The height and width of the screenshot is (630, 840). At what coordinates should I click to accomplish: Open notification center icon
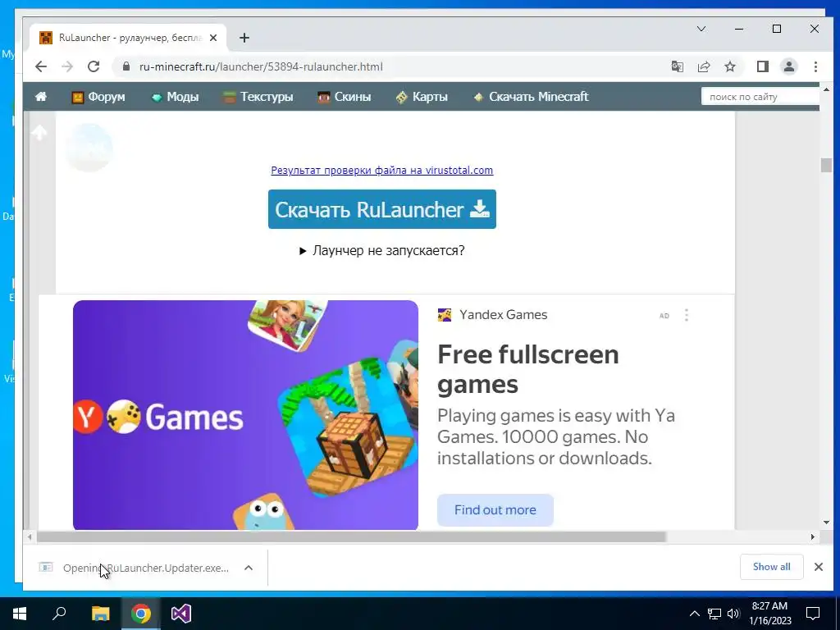point(813,614)
